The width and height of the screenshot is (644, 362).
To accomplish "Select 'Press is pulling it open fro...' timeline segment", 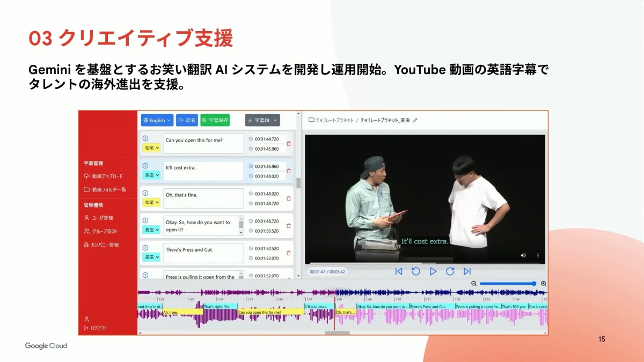I will [478, 307].
